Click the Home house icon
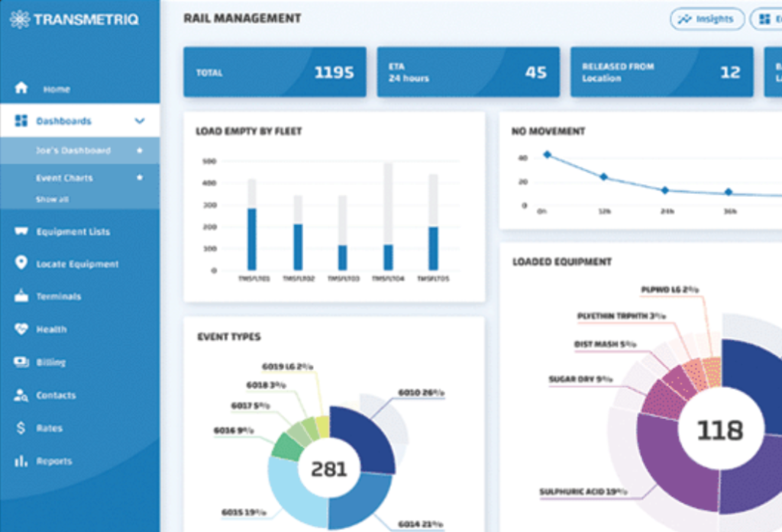This screenshot has width=782, height=532. click(x=21, y=89)
